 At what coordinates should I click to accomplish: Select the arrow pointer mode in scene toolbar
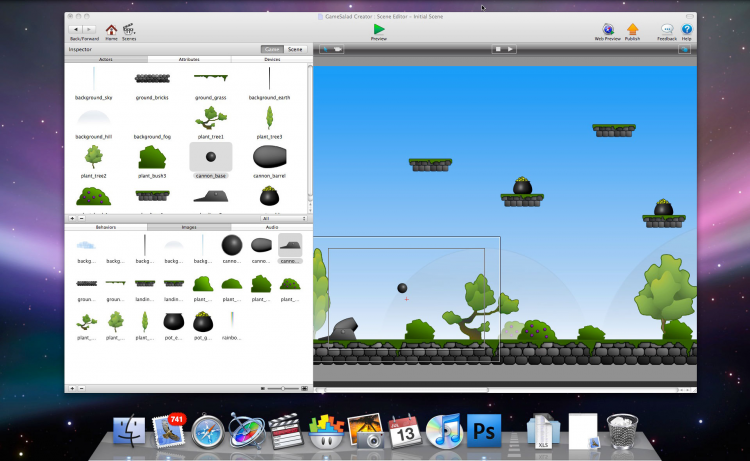tap(326, 49)
